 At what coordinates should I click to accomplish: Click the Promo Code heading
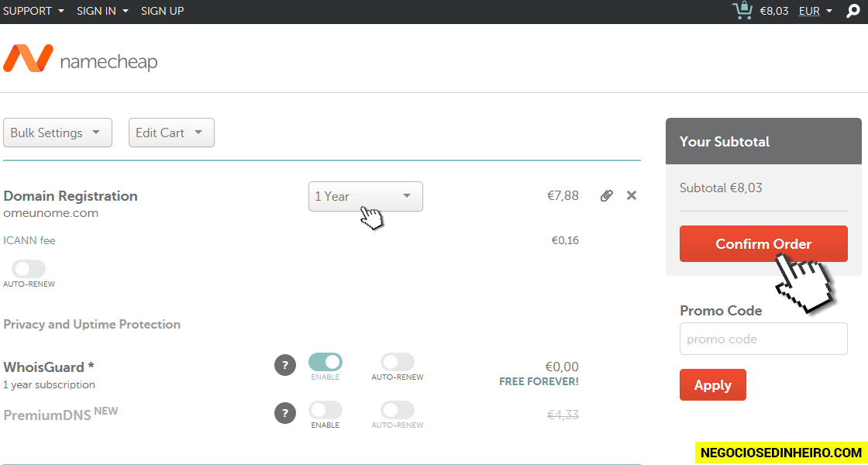[x=721, y=311]
